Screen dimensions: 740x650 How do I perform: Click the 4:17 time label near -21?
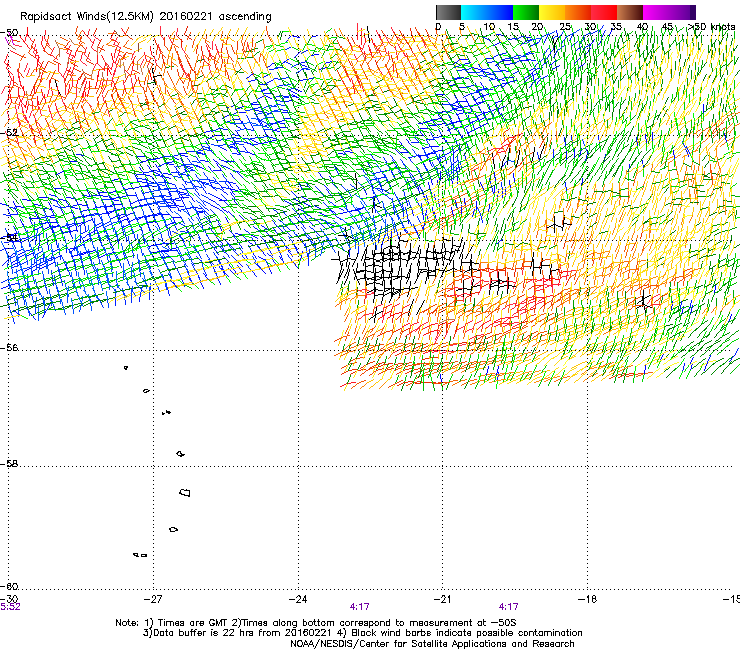click(508, 607)
